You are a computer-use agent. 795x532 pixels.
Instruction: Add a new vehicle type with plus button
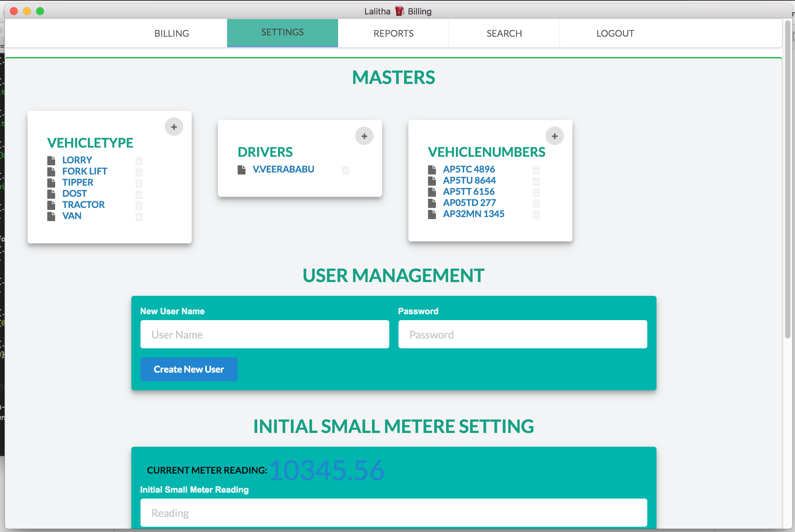point(174,127)
